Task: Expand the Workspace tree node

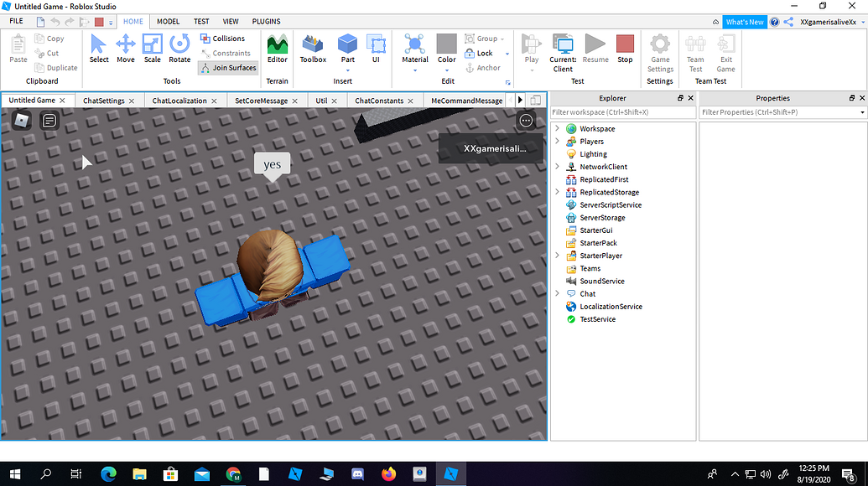Action: point(558,128)
